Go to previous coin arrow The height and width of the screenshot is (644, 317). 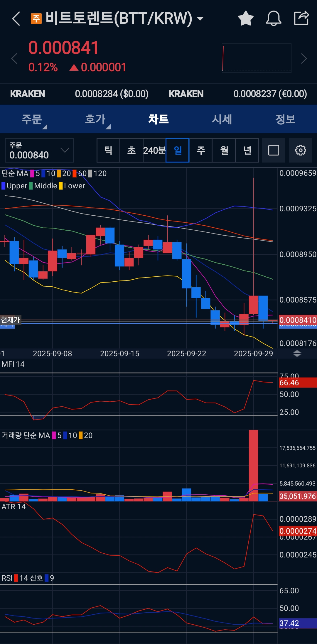[14, 58]
